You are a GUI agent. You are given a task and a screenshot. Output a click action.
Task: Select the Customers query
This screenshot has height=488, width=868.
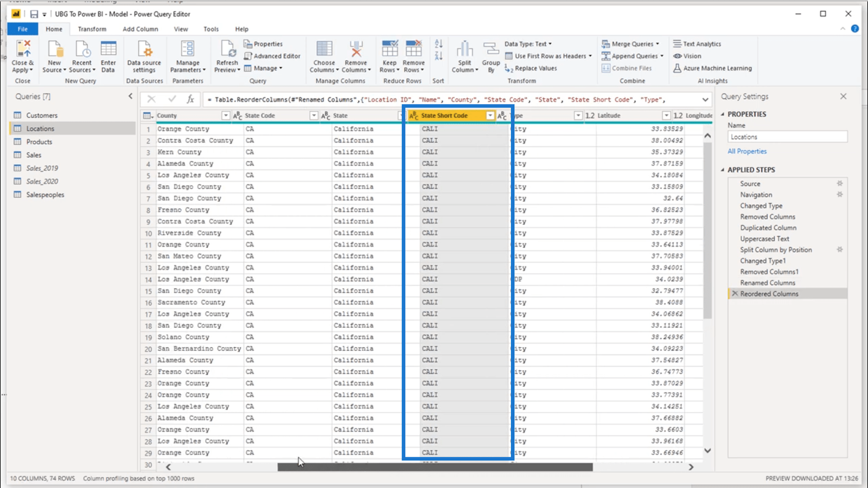click(73, 115)
